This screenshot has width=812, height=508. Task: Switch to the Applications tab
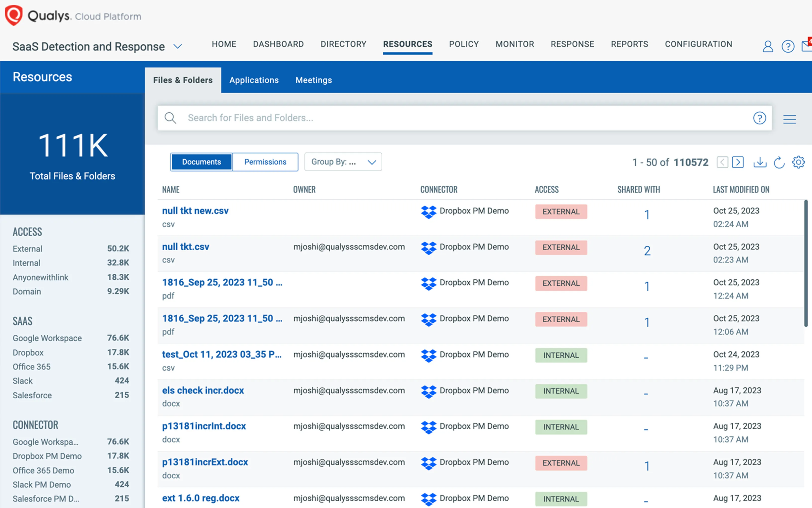[x=254, y=80]
